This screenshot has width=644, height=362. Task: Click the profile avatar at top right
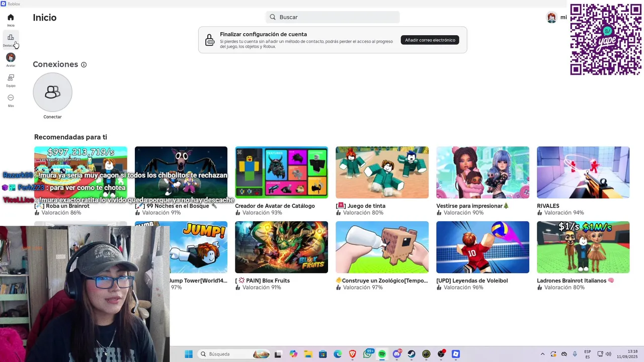(x=552, y=18)
